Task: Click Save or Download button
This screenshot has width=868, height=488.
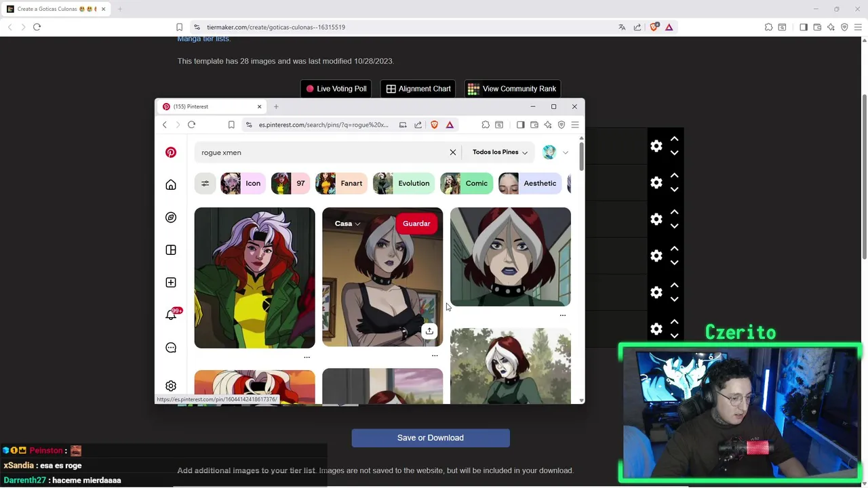Action: 431,438
